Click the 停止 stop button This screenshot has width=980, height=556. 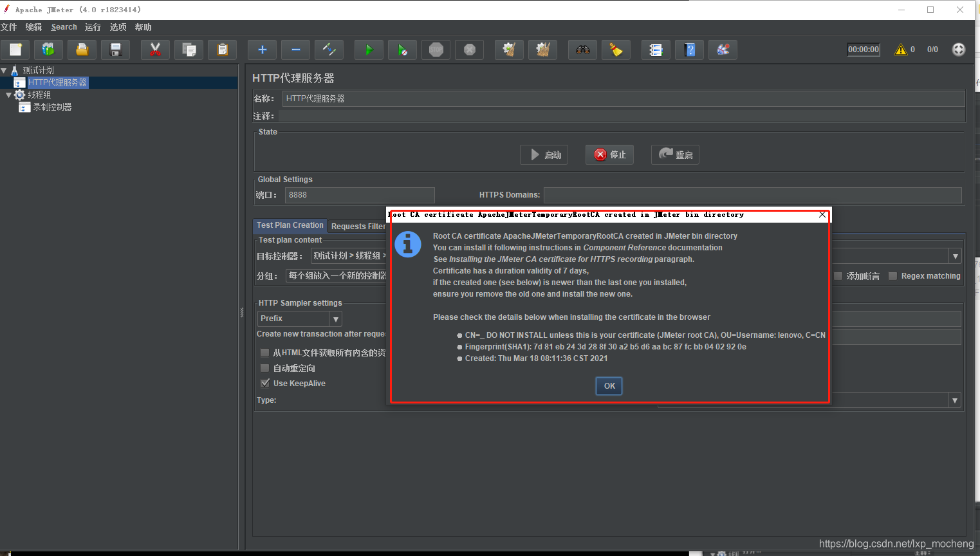pyautogui.click(x=609, y=154)
